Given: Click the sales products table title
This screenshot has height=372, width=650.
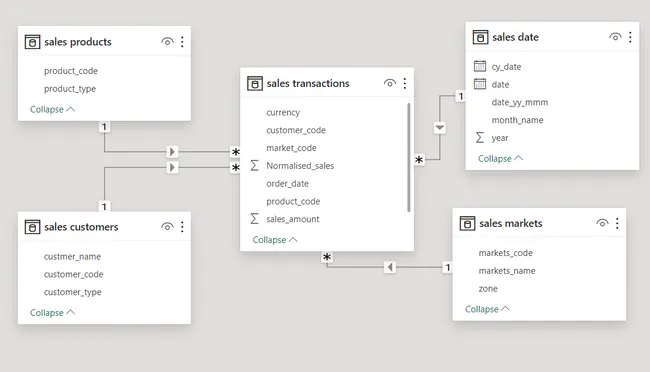Looking at the screenshot, I should (78, 42).
